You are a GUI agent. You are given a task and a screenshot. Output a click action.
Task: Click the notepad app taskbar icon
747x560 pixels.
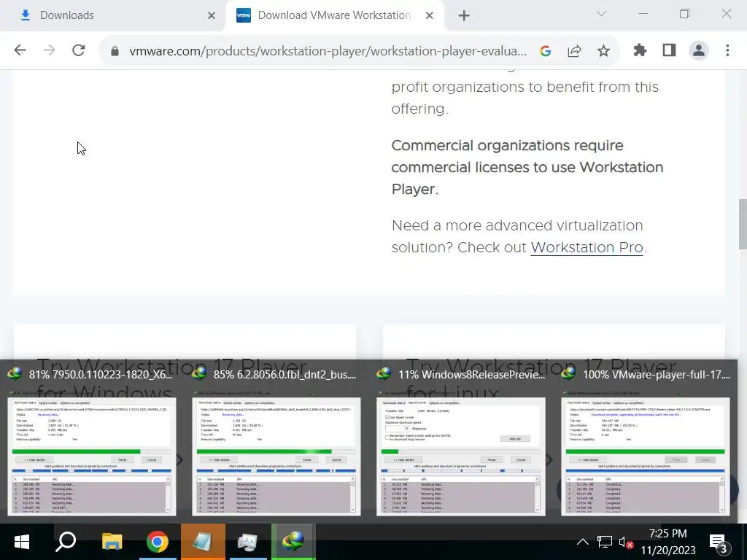203,542
